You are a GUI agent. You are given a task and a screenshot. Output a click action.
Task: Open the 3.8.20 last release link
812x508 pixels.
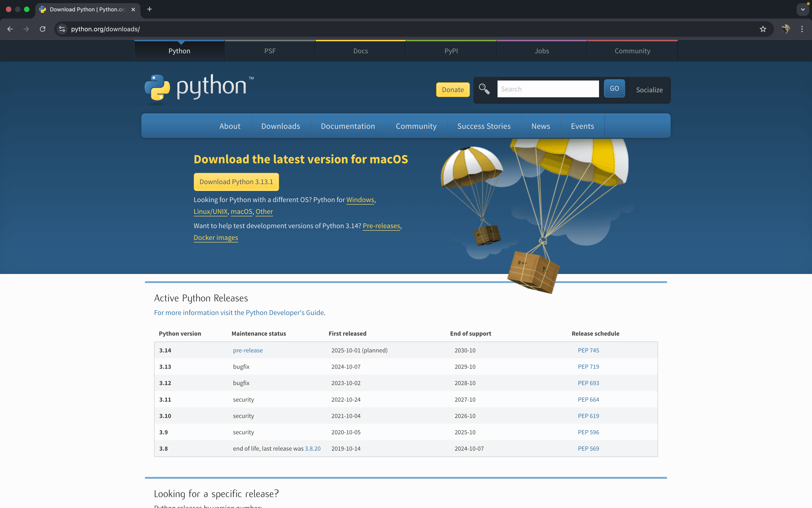312,449
